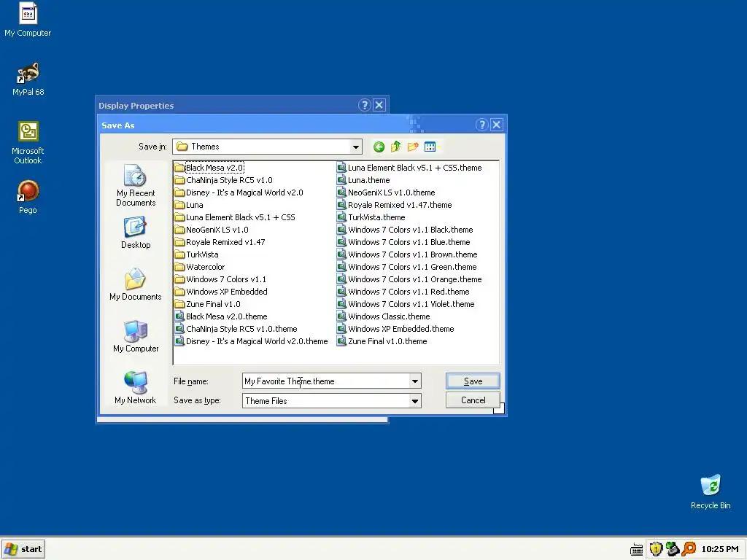Click the Save As help question mark

coord(481,125)
